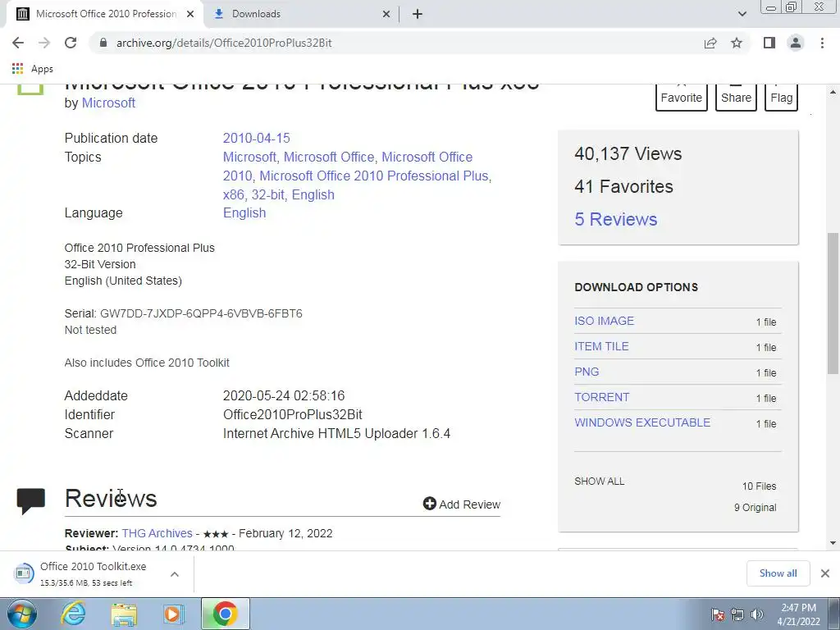This screenshot has height=630, width=840.
Task: Open a new tab with the plus button
Action: point(418,14)
